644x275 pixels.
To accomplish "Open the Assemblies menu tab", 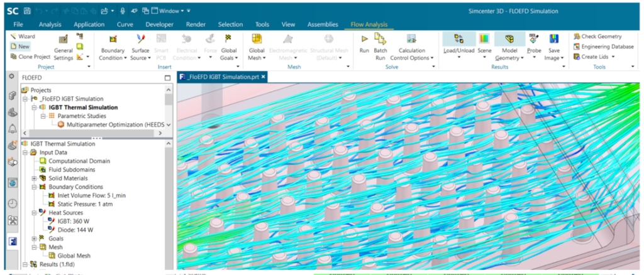I will [323, 24].
